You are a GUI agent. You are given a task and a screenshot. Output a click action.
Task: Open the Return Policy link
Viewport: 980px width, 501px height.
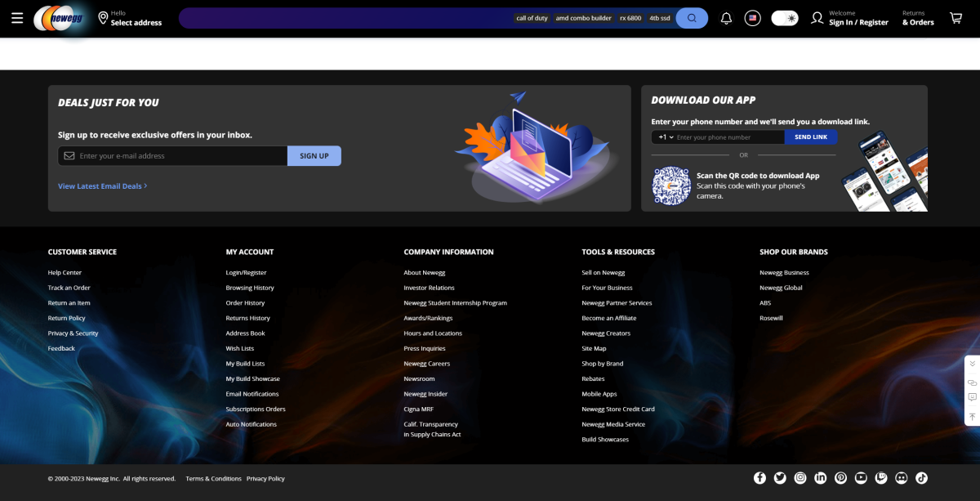(x=67, y=318)
